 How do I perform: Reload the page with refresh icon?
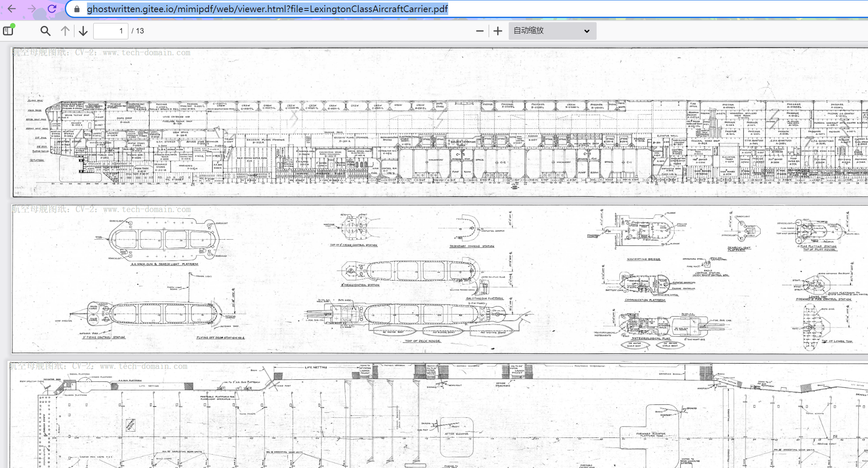(x=52, y=9)
